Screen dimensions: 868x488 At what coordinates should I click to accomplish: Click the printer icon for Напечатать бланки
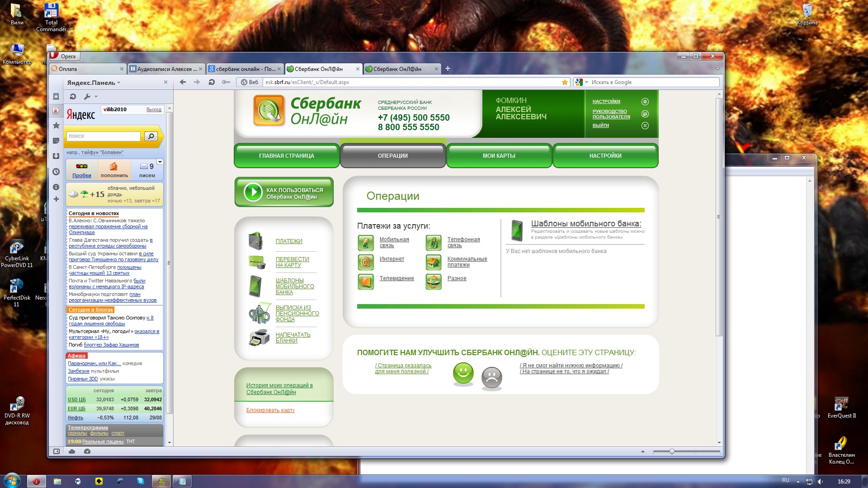259,338
